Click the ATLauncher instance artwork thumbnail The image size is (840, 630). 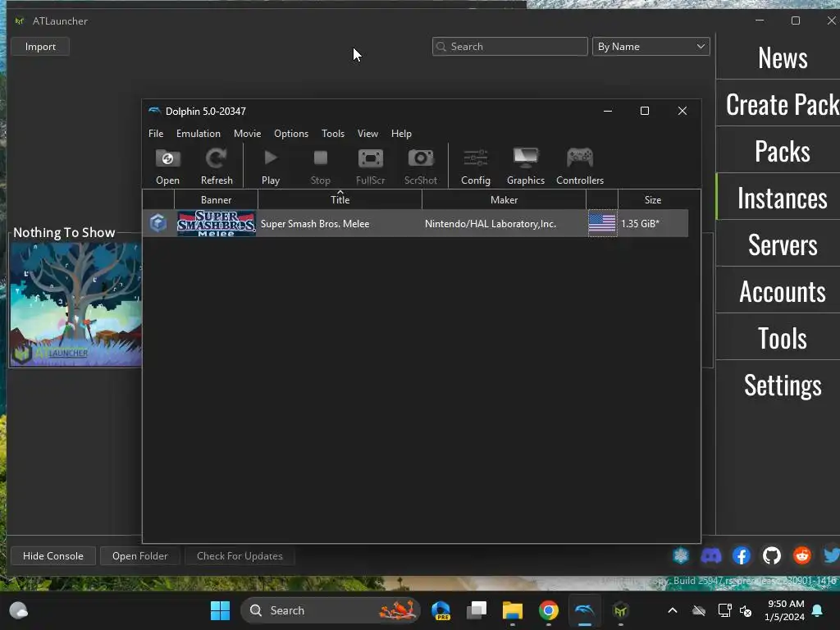(75, 304)
